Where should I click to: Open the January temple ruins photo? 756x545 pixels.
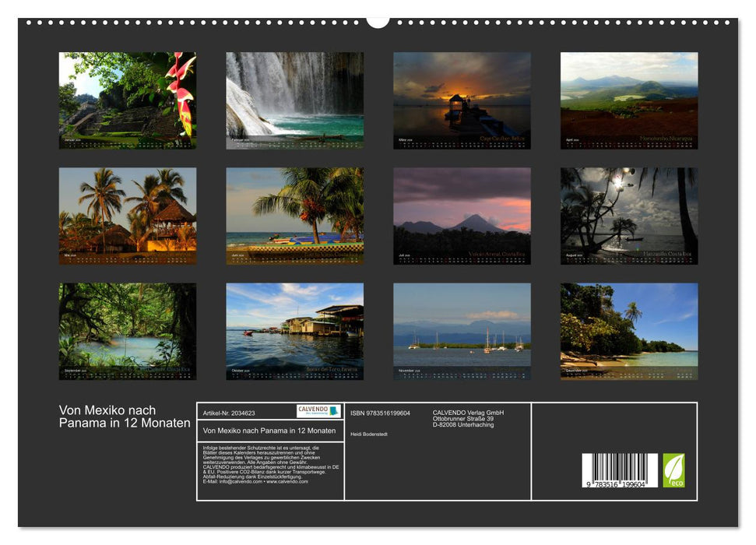click(x=128, y=100)
